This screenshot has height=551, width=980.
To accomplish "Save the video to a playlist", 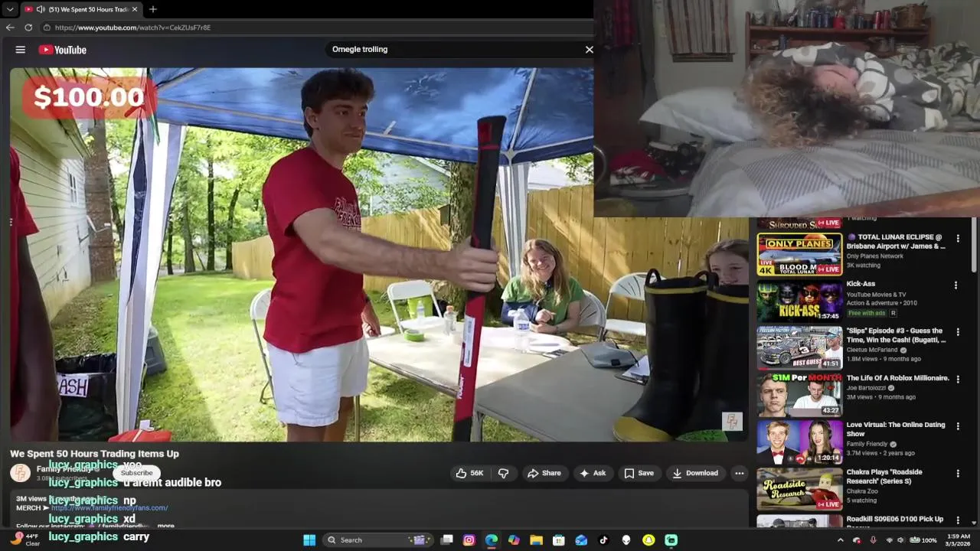I will 639,473.
